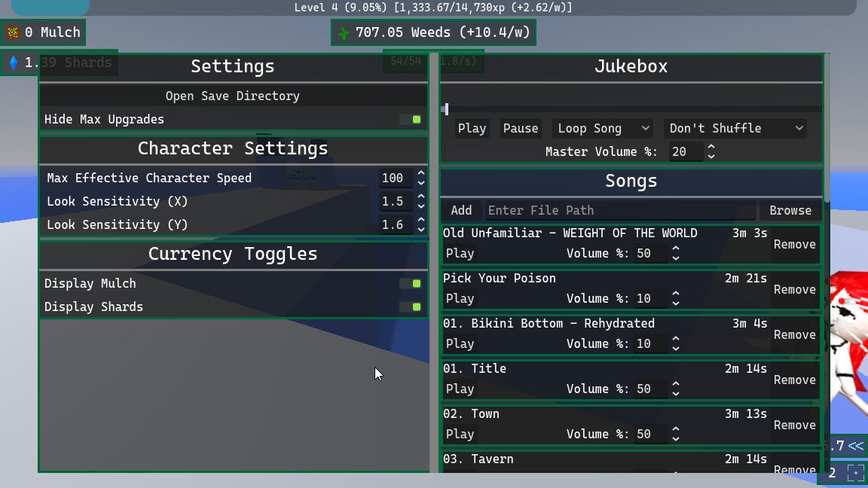Increase volume for Old Unfamiliar song

[x=676, y=249]
